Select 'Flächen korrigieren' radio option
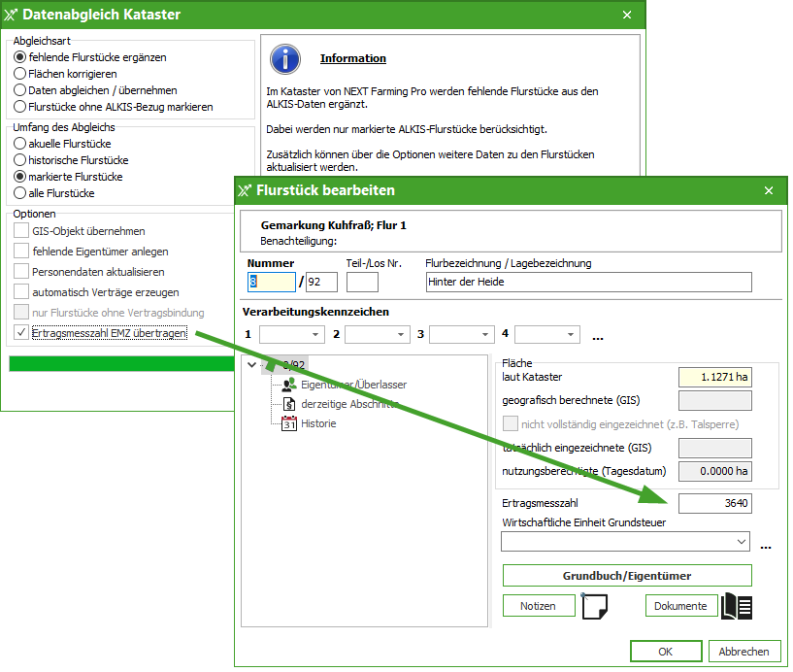The width and height of the screenshot is (793, 672). (19, 74)
